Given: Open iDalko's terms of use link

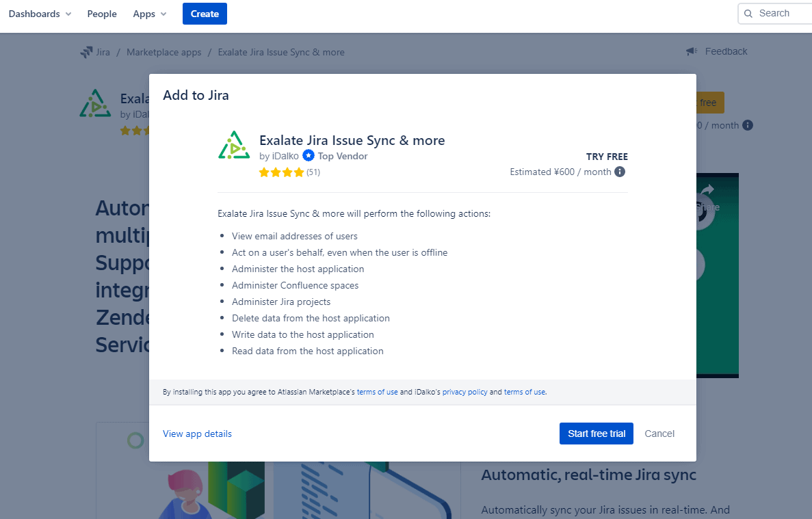Looking at the screenshot, I should coord(525,392).
